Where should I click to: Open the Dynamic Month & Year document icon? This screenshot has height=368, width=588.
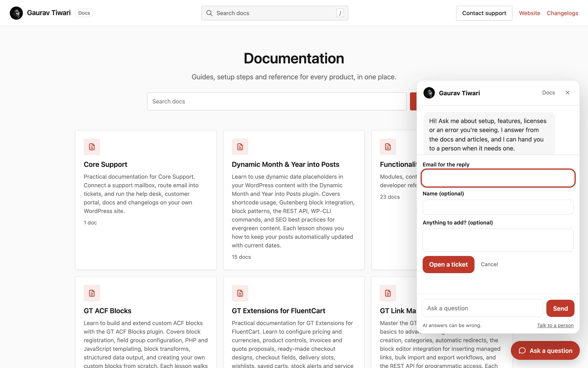(x=240, y=147)
